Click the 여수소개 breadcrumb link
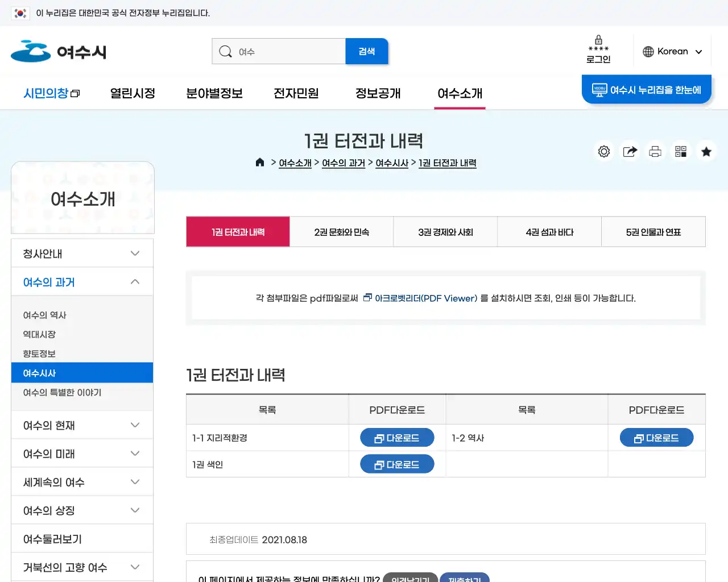Screen dimensions: 728x582 [295, 163]
